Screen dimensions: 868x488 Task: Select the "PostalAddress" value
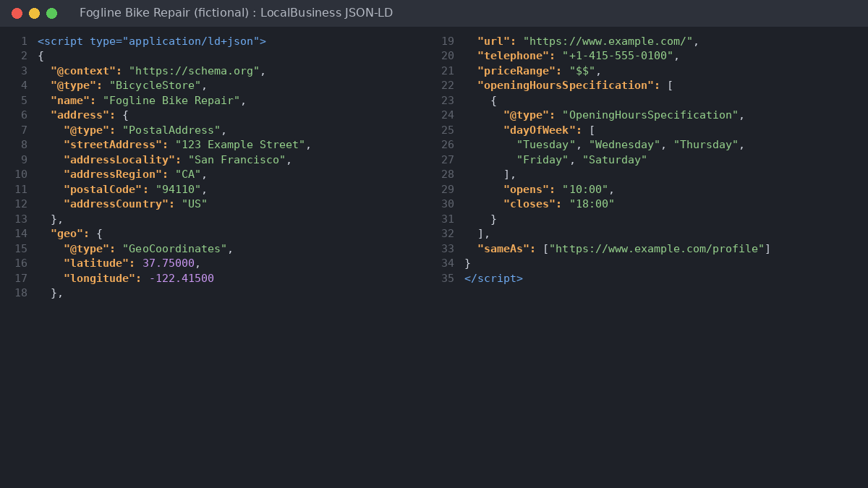(x=171, y=130)
